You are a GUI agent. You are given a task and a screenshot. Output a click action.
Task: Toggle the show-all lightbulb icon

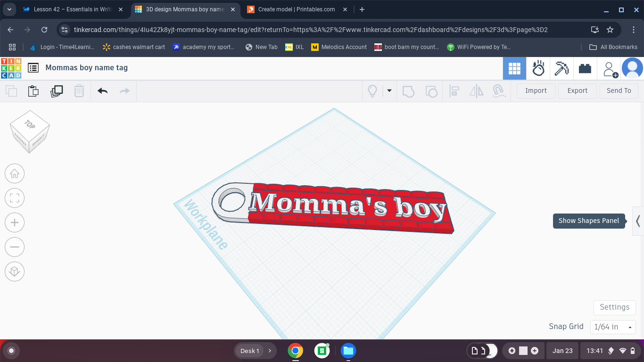(x=372, y=91)
